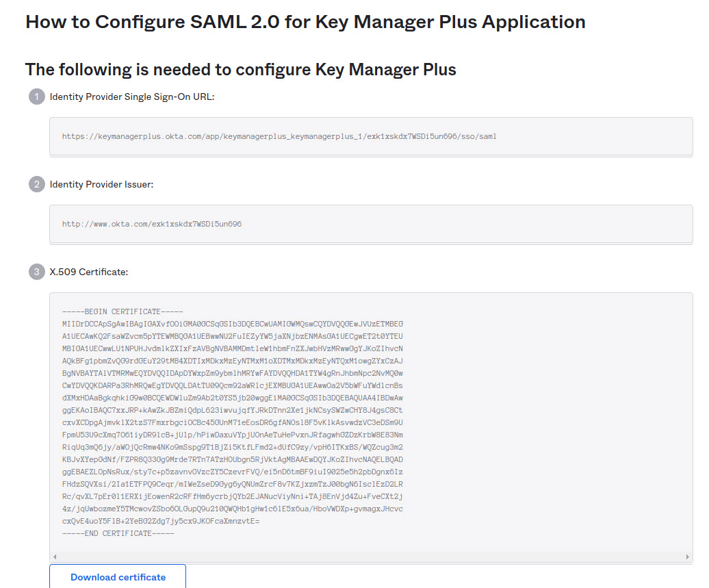
Task: Click the right scroll arrow under certificate
Action: (688, 557)
